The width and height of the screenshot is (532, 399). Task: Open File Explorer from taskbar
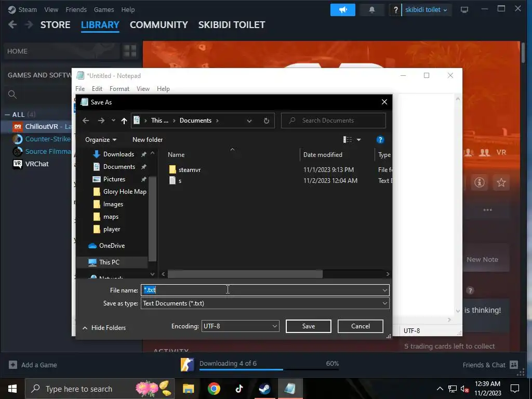(x=188, y=389)
